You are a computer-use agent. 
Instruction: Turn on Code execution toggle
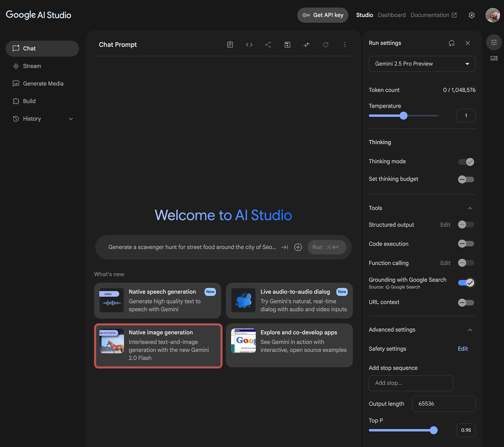pos(466,244)
